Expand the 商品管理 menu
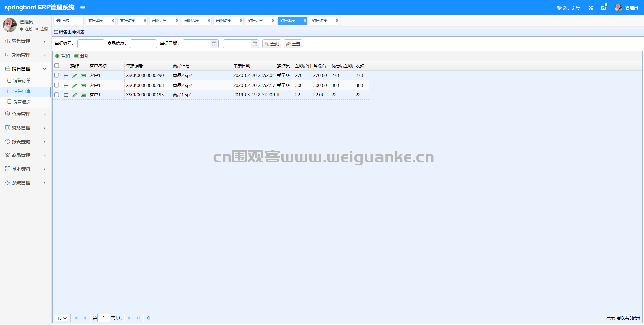The image size is (644, 325). pyautogui.click(x=26, y=156)
